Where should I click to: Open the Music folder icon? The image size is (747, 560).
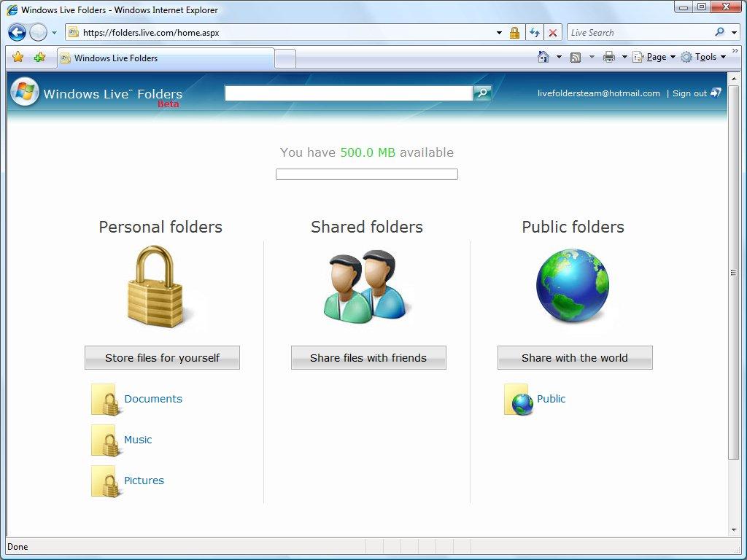click(104, 440)
